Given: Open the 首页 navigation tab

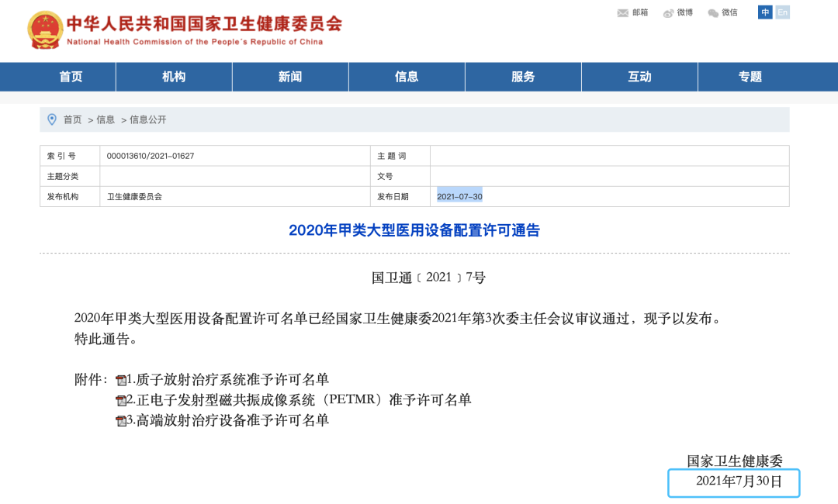Looking at the screenshot, I should (x=71, y=77).
